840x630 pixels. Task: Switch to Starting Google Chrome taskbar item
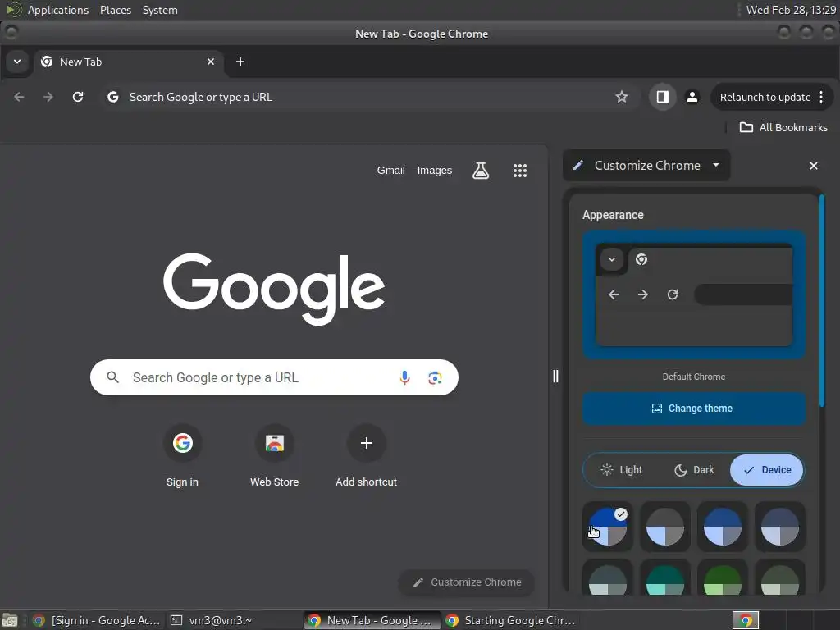510,620
